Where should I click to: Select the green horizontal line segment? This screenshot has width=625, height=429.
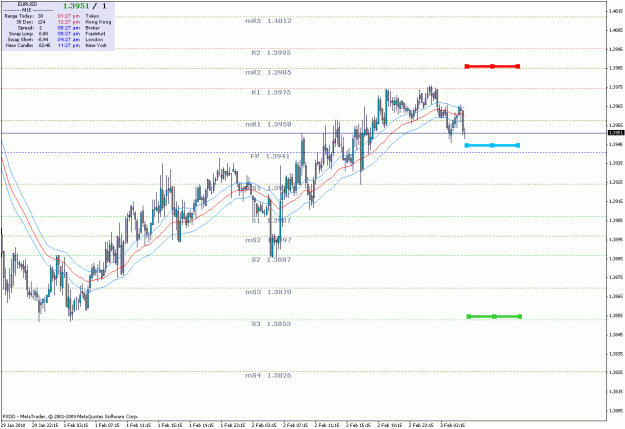[494, 317]
